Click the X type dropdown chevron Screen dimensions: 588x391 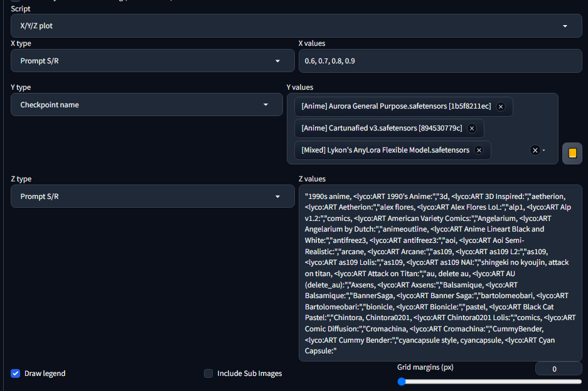(x=278, y=61)
